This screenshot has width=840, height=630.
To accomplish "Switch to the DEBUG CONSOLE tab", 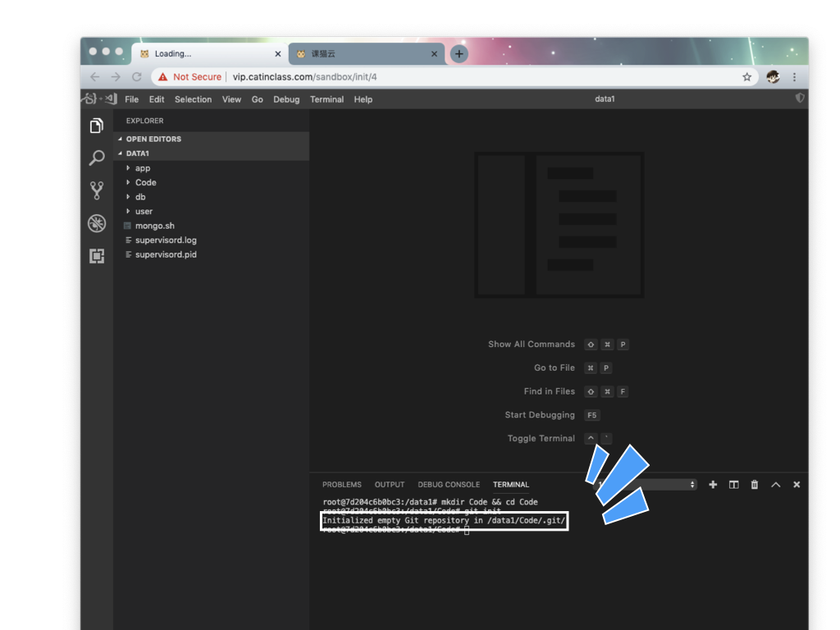I will [x=449, y=484].
